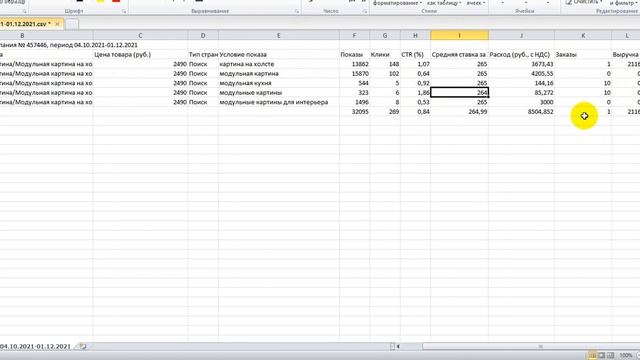Select the expense cell 144,16
Viewport: 640px width, 360px height.
coord(521,83)
